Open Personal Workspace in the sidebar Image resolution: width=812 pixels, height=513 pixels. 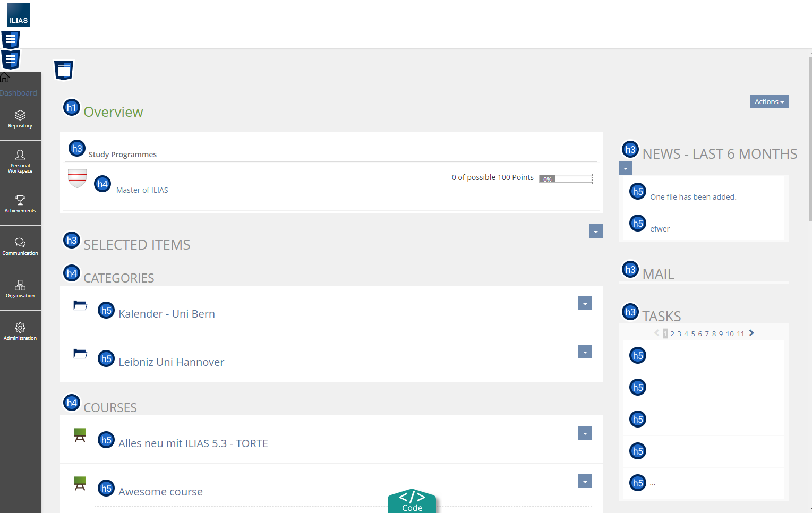[20, 161]
